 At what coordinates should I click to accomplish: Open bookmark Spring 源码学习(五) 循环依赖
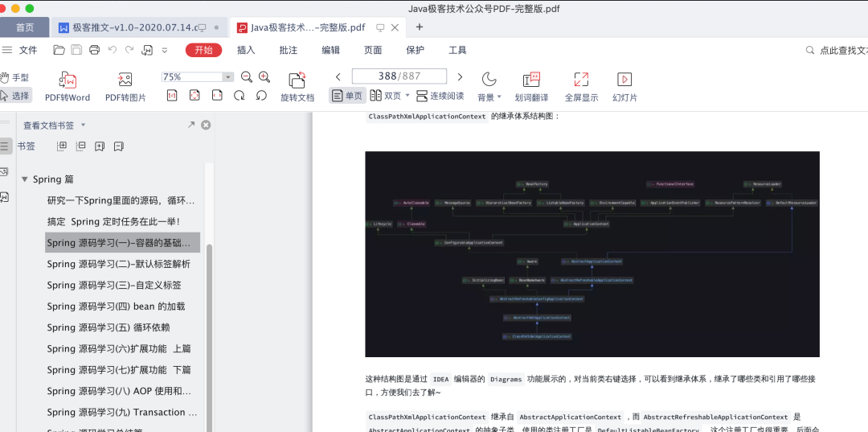pos(108,327)
